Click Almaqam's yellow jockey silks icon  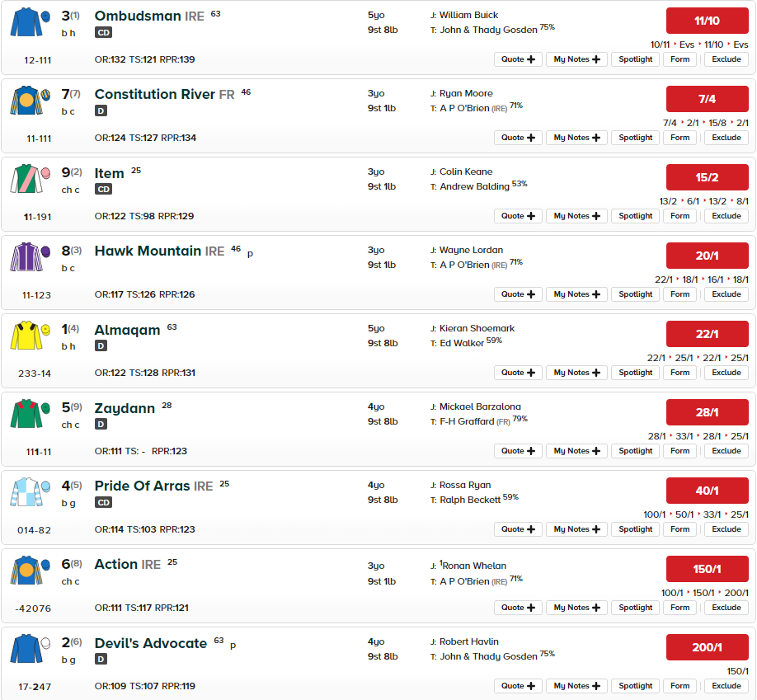[30, 335]
